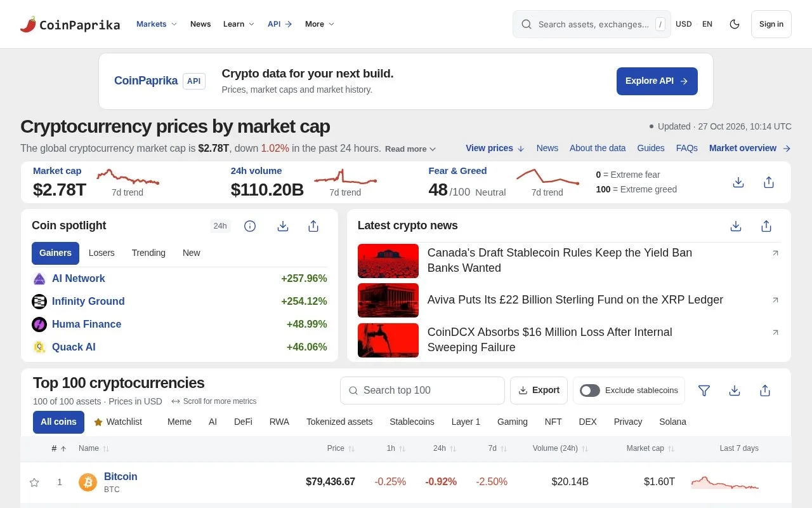This screenshot has width=812, height=508.
Task: Share the Top 100 table
Action: click(765, 391)
